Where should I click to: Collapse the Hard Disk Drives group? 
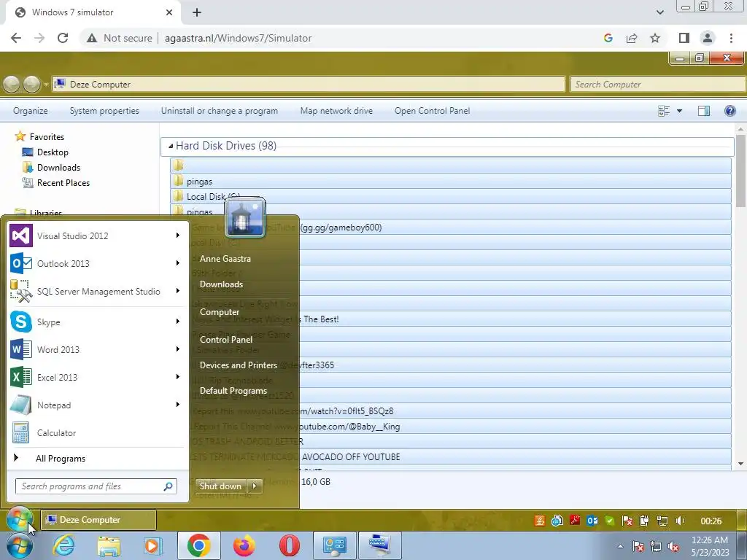[171, 146]
